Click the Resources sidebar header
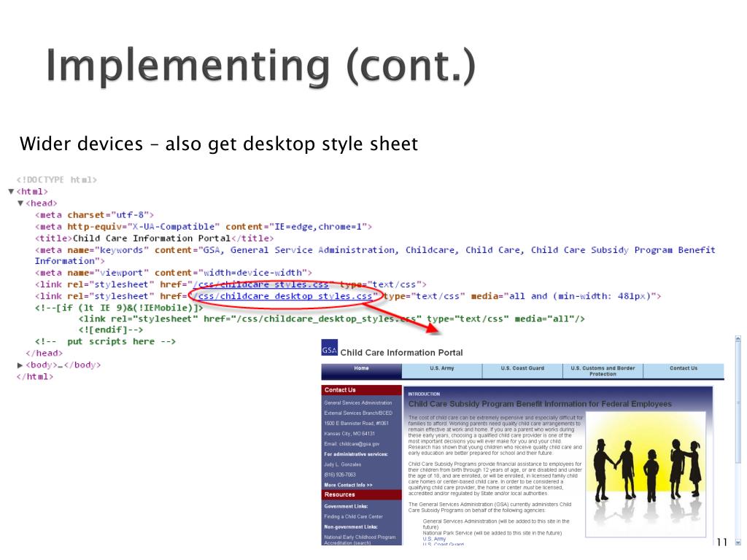 point(362,495)
